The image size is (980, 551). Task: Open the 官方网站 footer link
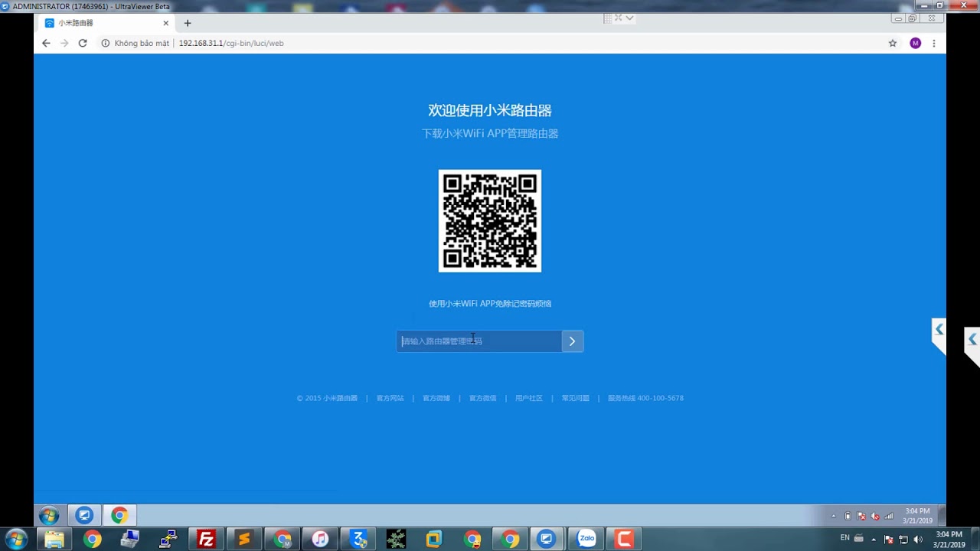coord(390,398)
